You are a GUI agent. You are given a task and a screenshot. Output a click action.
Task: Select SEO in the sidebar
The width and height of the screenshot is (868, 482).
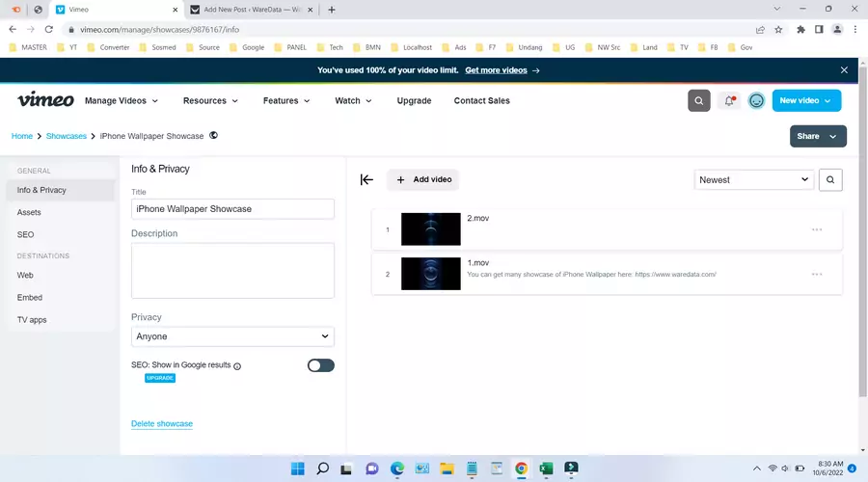61,234
